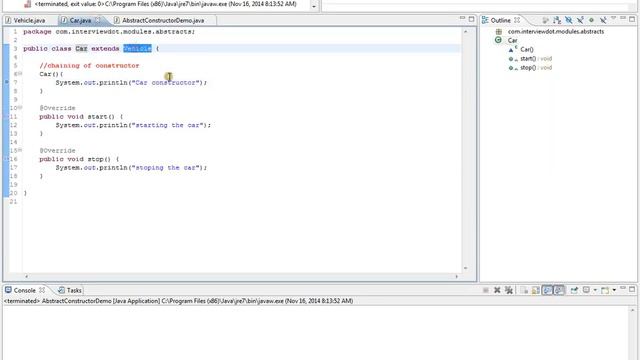Image resolution: width=640 pixels, height=360 pixels.
Task: Click the override marker at line 16
Action: tap(6, 159)
